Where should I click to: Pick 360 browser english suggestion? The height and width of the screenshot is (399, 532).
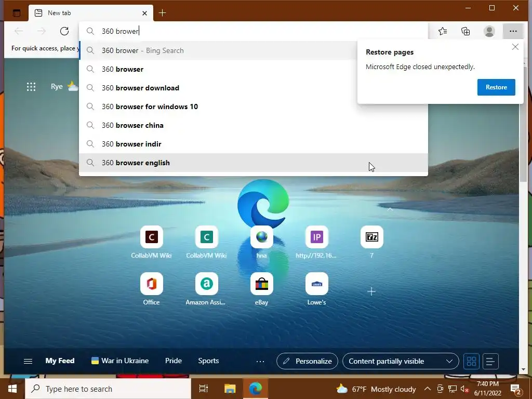(253, 163)
